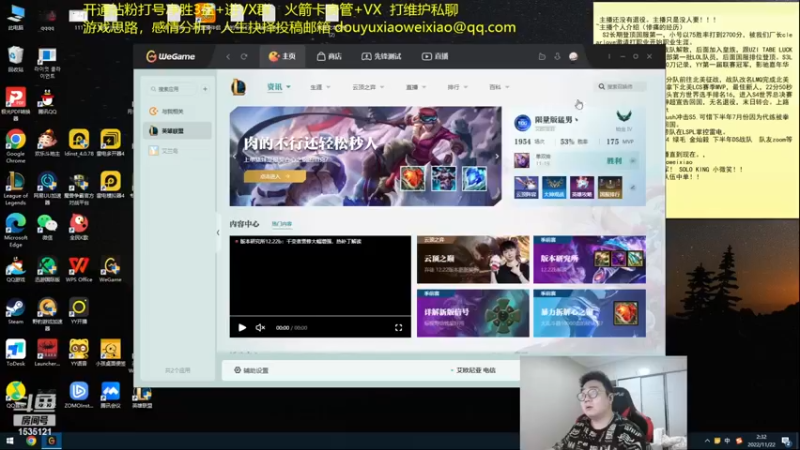This screenshot has height=450, width=800.
Task: Open the summoner profile avatar
Action: [x=522, y=123]
